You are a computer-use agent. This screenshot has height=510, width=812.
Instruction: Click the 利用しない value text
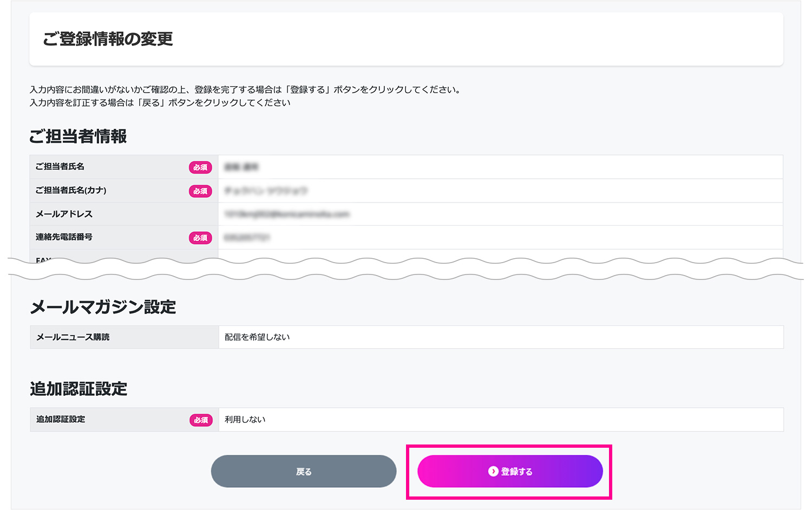click(x=245, y=420)
